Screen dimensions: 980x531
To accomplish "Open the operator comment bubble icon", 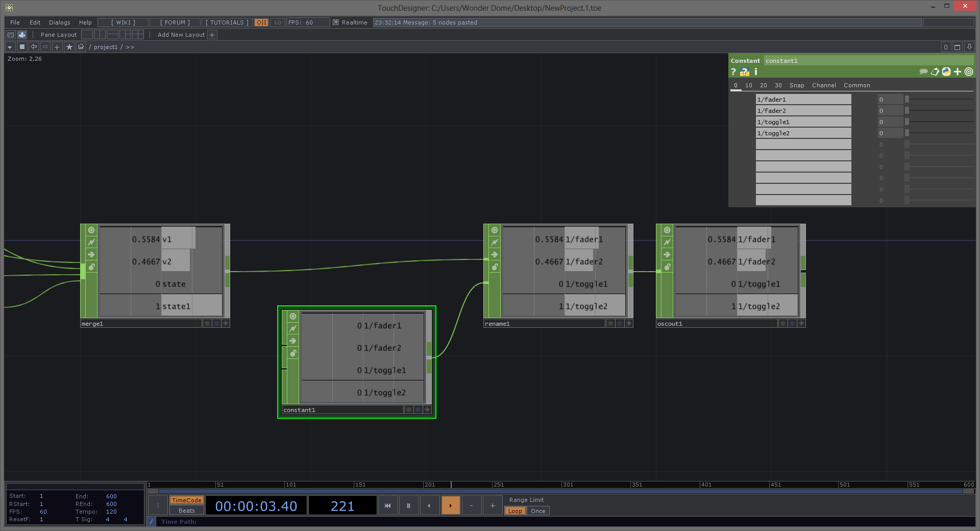I will pos(923,72).
